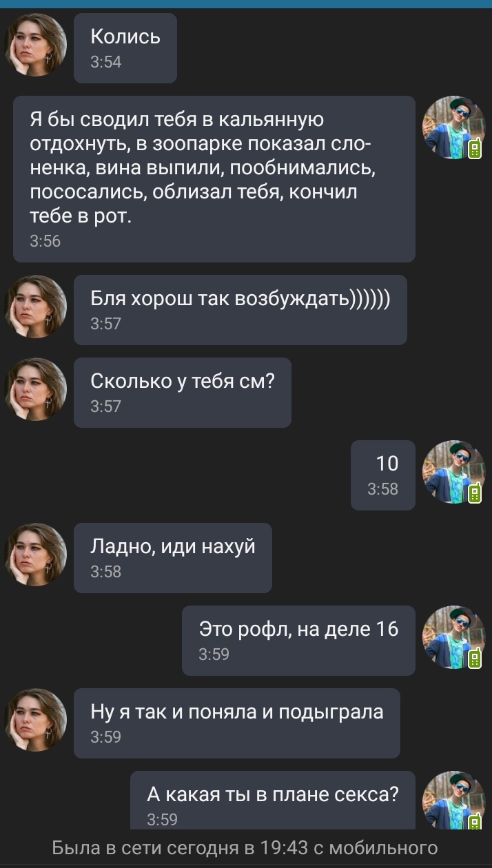Image resolution: width=492 pixels, height=868 pixels.
Task: Select the 3:58 message from the girl
Action: click(173, 558)
